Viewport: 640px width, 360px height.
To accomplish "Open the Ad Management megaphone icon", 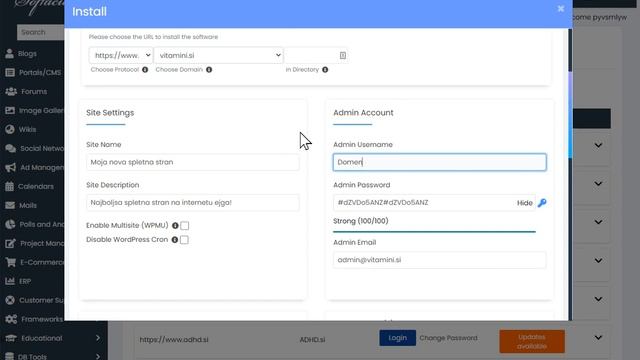I will pos(11,167).
